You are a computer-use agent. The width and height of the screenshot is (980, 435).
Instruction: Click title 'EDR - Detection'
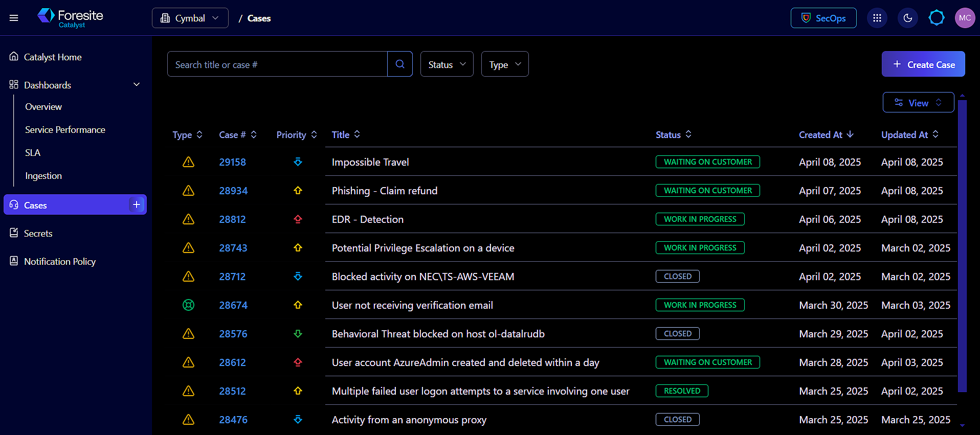click(x=368, y=219)
